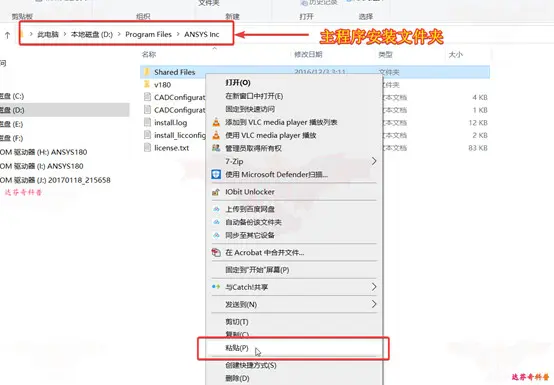This screenshot has width=554, height=385.
Task: Click the install_licconfig file icon
Action: [147, 135]
